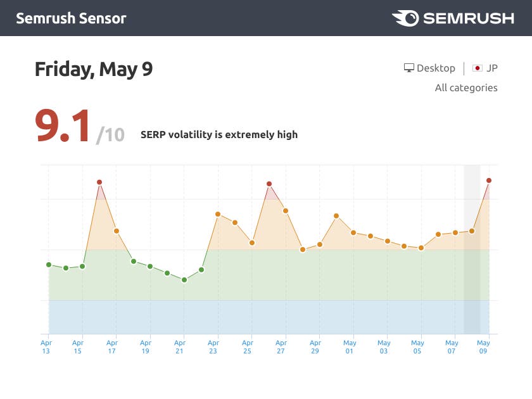
Task: Click the May 09 axis label
Action: 483,347
